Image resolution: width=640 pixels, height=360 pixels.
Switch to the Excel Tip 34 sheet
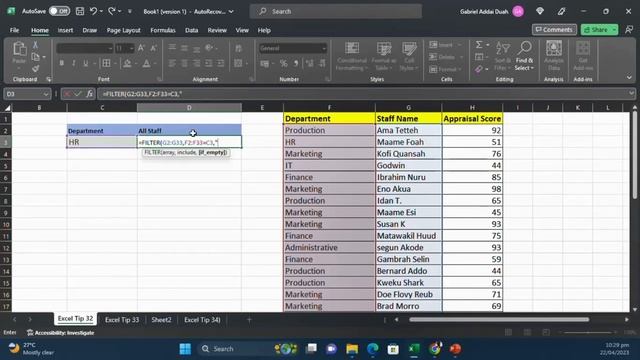tap(202, 320)
